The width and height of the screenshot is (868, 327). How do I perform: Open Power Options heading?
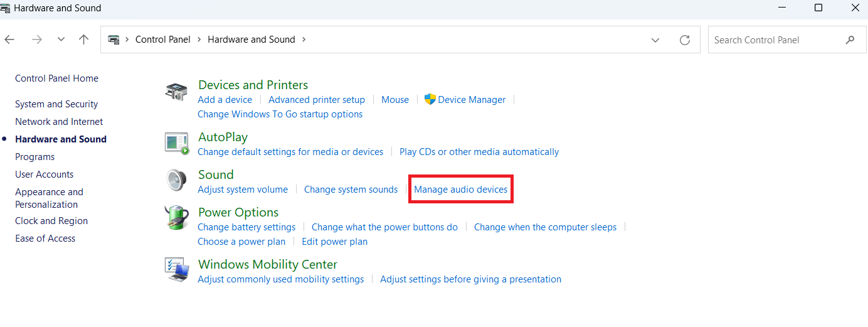[x=238, y=212]
